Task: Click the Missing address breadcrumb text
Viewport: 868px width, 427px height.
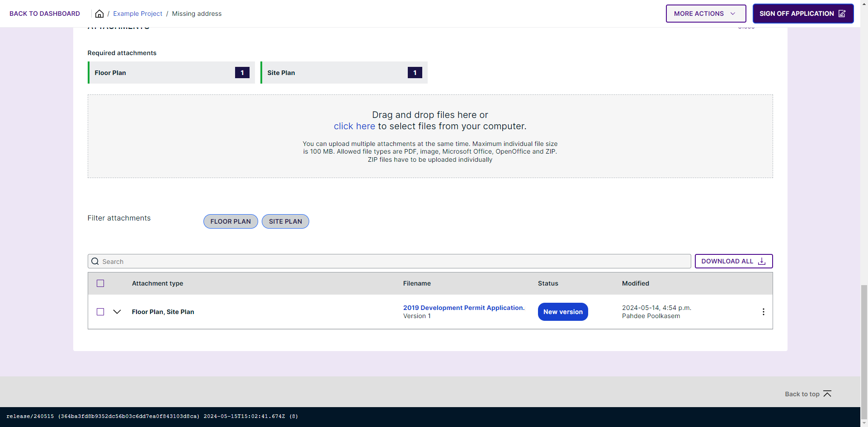Action: click(x=197, y=14)
